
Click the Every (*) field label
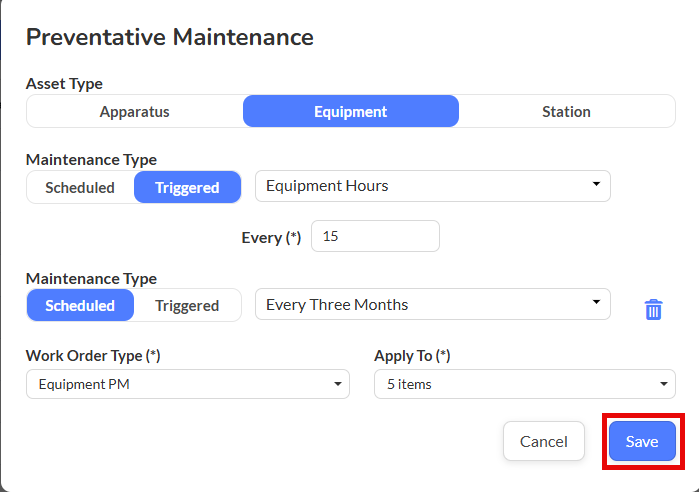(x=271, y=238)
